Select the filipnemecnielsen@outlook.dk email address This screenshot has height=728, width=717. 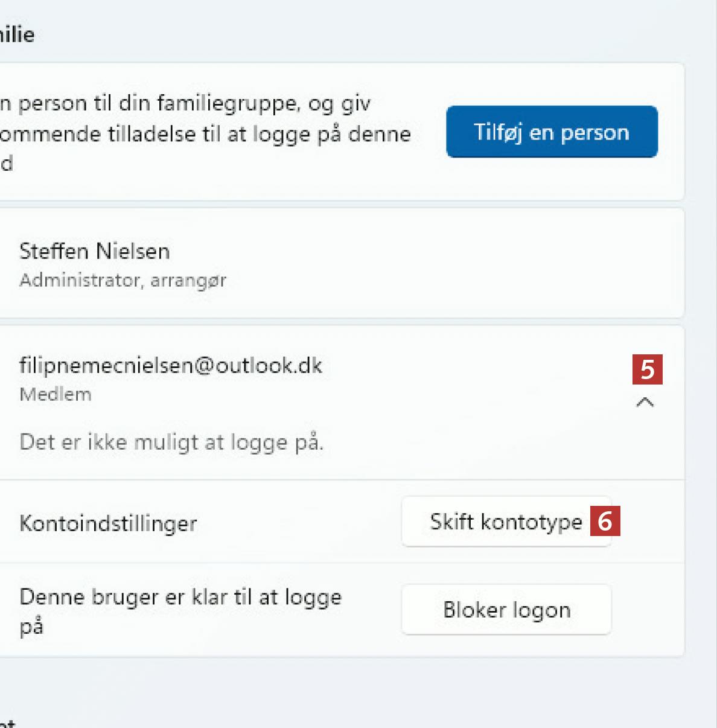click(x=171, y=366)
